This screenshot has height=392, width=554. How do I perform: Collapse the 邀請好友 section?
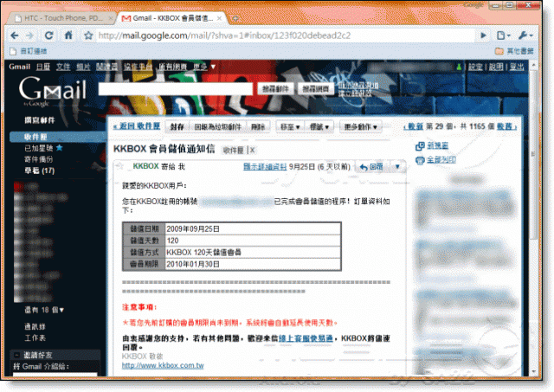[16, 355]
